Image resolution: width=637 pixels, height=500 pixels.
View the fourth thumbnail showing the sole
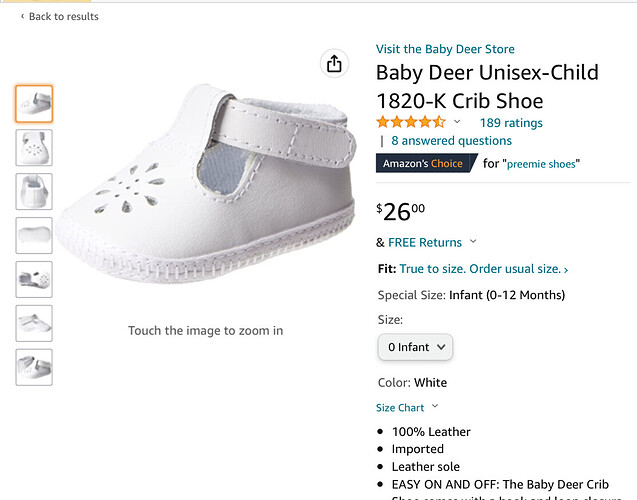tap(34, 235)
